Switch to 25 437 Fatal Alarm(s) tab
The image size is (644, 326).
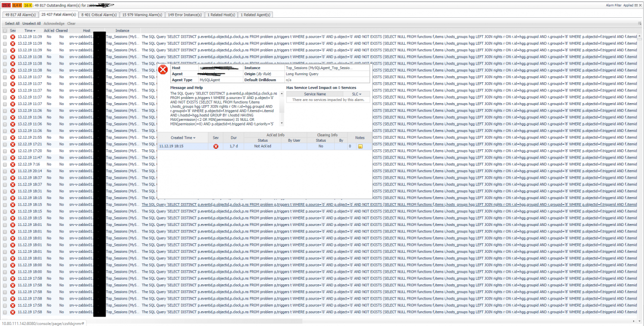point(58,15)
